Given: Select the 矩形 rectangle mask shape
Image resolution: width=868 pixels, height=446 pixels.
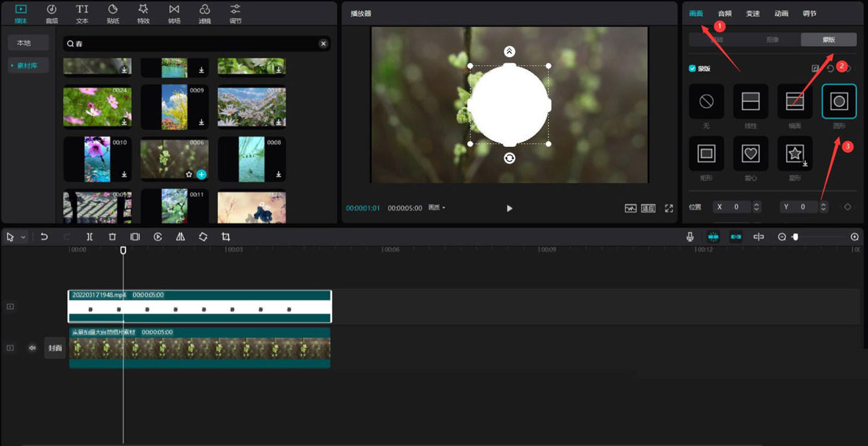Looking at the screenshot, I should point(706,153).
